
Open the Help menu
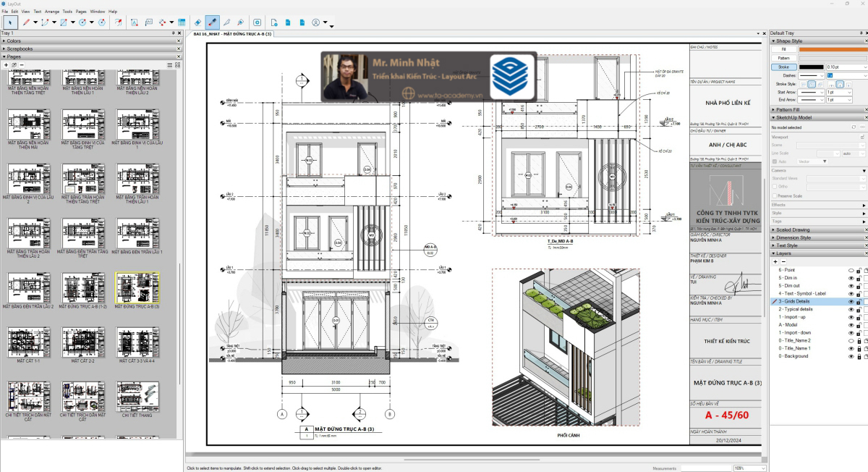pyautogui.click(x=113, y=12)
